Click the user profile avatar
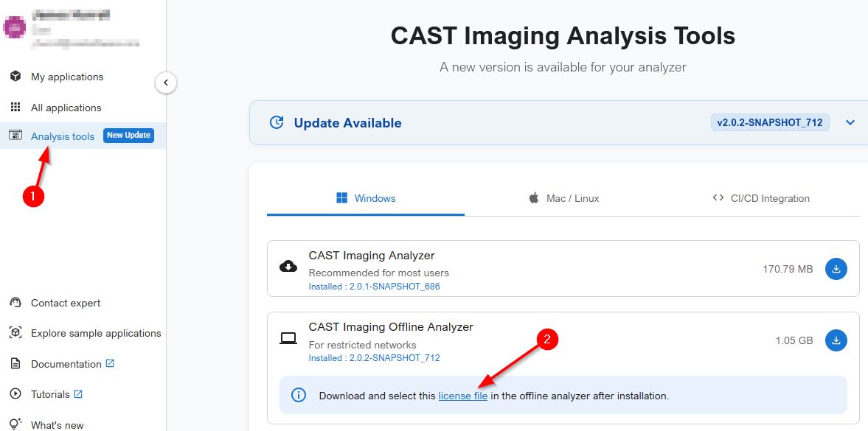The width and height of the screenshot is (868, 431). click(x=15, y=28)
